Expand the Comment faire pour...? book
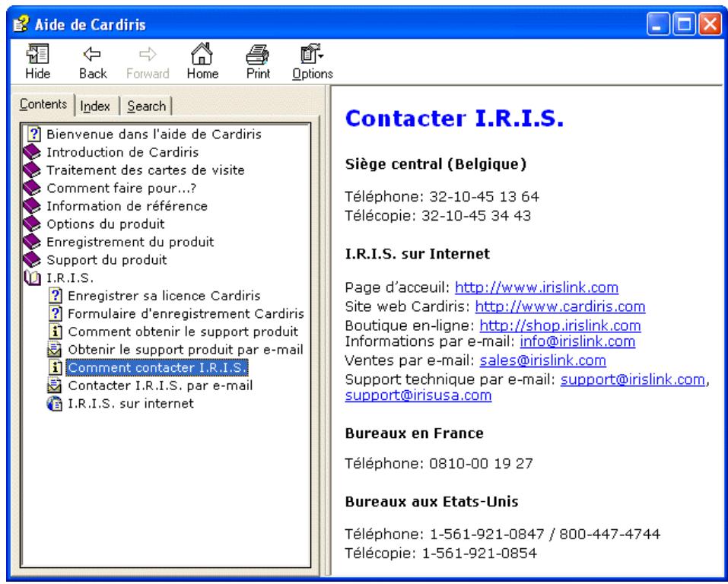The height and width of the screenshot is (584, 728). coord(32,188)
